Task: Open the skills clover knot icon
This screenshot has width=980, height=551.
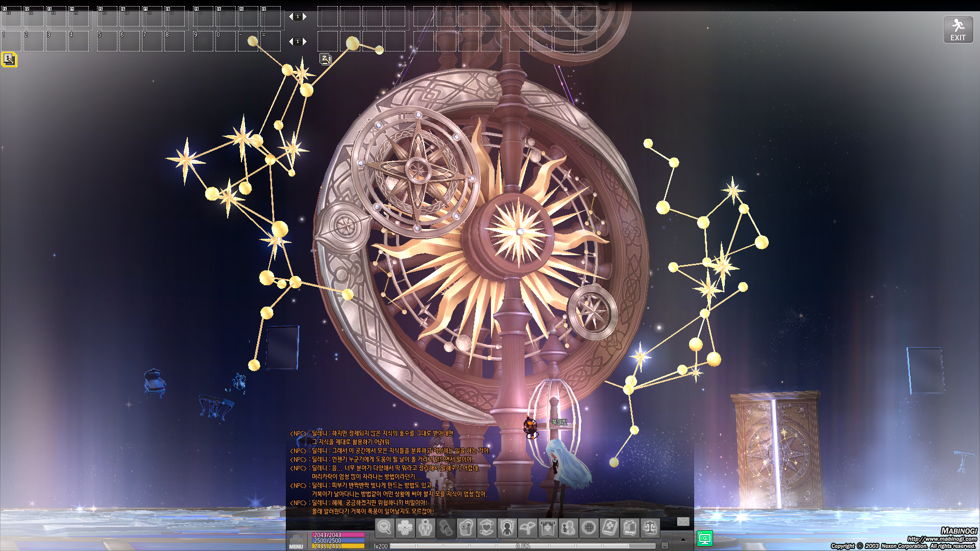Action: click(x=405, y=528)
